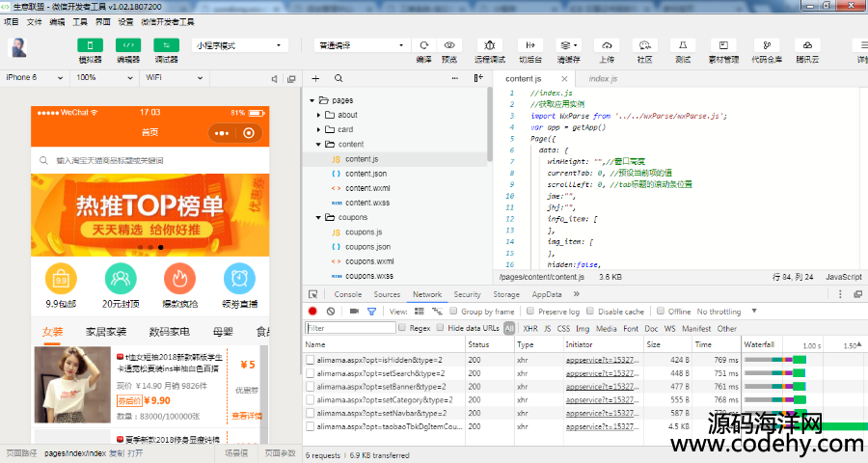The height and width of the screenshot is (463, 868).
Task: Click the blue network filter funnel icon
Action: (x=372, y=312)
